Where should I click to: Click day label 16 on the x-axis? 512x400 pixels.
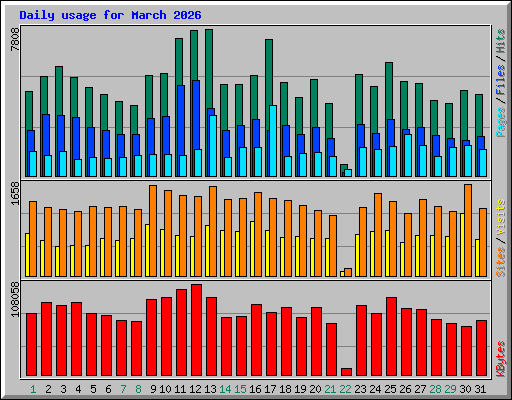click(x=255, y=389)
